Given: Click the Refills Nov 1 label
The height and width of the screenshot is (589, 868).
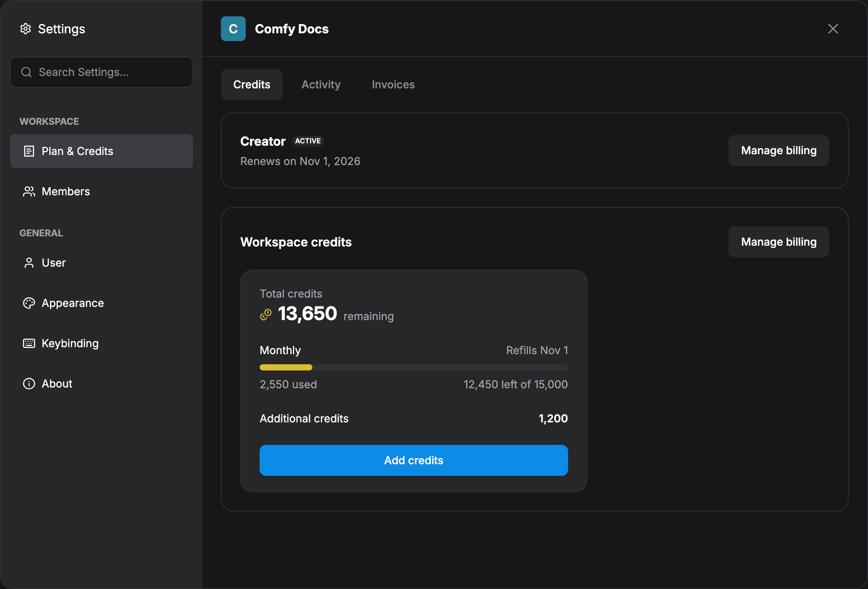Looking at the screenshot, I should (x=537, y=350).
